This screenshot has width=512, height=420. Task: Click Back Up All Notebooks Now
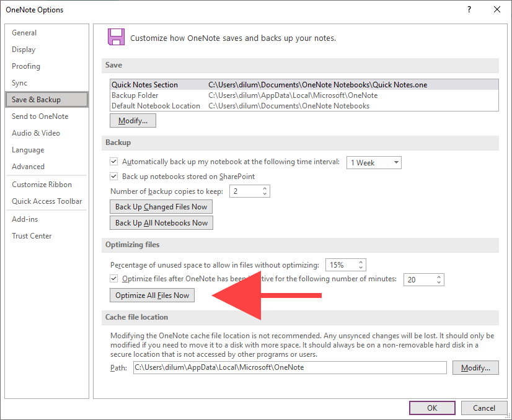pos(161,222)
